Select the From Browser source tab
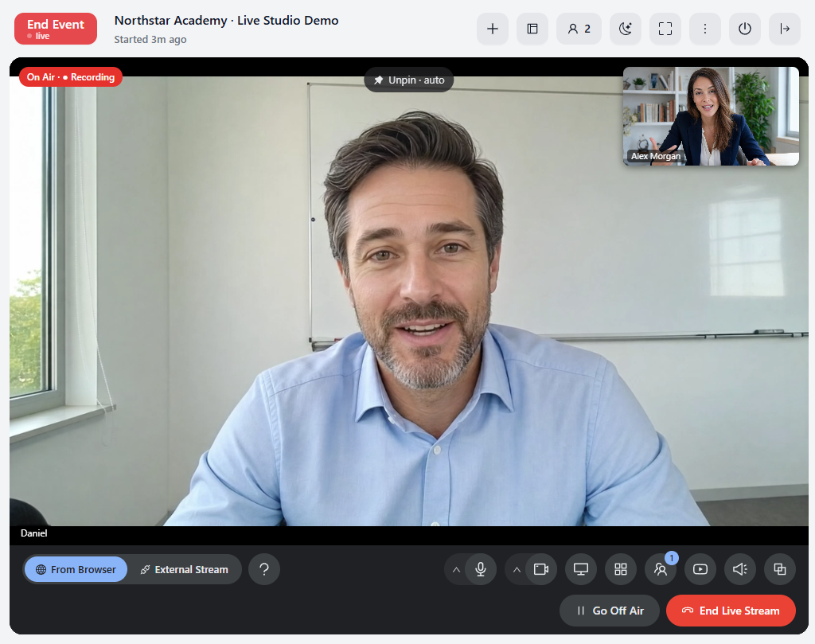The height and width of the screenshot is (644, 815). [76, 569]
